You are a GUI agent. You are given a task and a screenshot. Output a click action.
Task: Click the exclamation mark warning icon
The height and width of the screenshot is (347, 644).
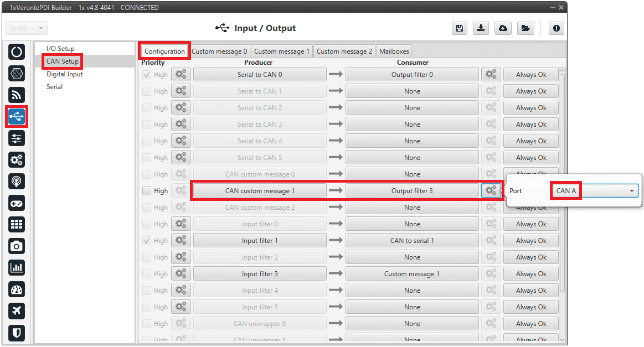click(x=556, y=28)
